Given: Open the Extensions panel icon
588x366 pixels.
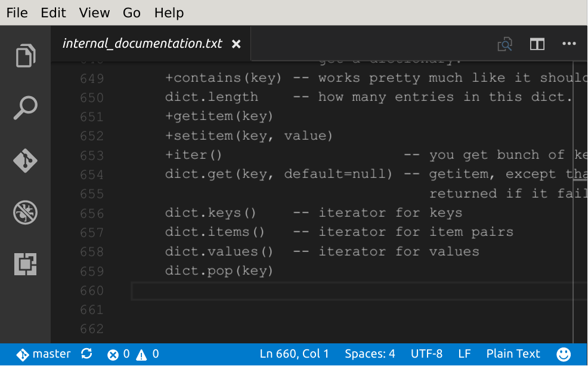Looking at the screenshot, I should point(26,263).
